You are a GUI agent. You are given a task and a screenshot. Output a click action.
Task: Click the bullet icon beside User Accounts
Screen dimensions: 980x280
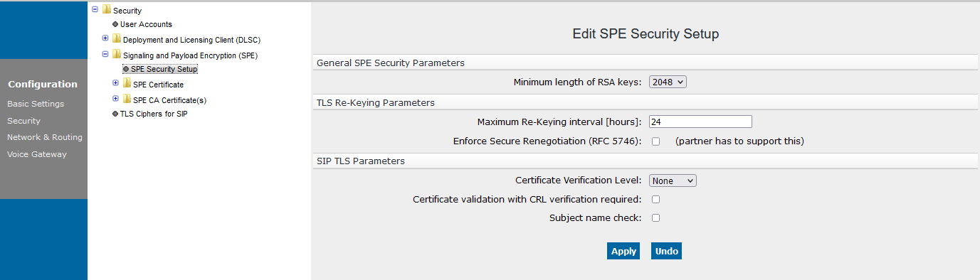pyautogui.click(x=115, y=24)
